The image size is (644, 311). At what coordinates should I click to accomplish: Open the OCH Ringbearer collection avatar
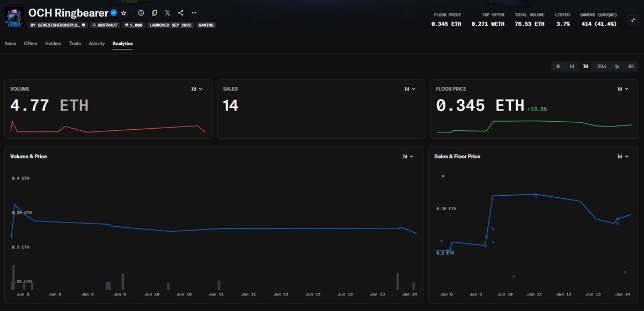[14, 17]
